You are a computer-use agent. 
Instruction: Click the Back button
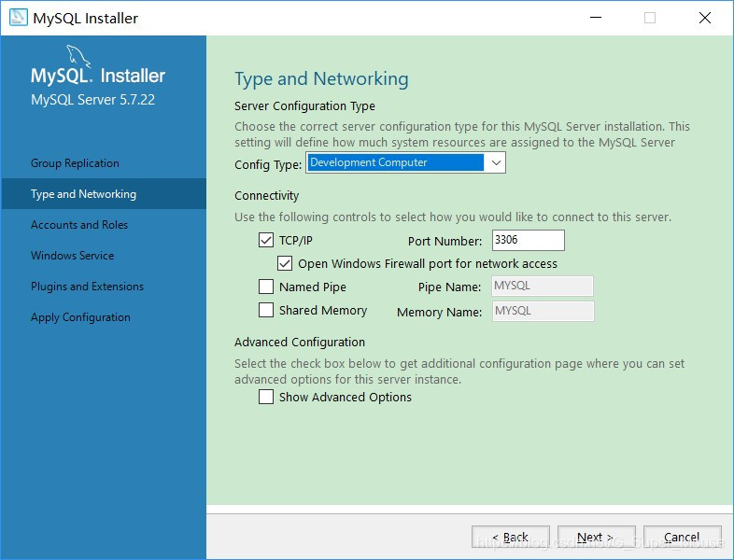pos(510,537)
